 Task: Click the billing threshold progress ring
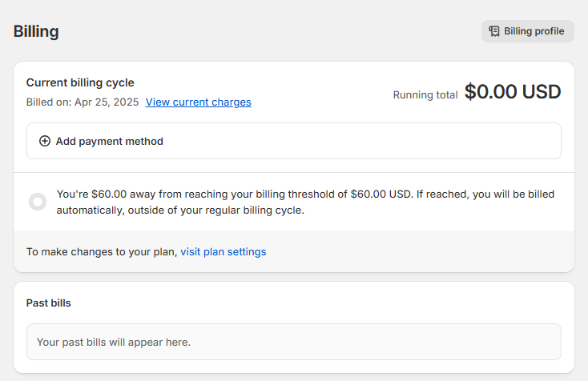38,202
